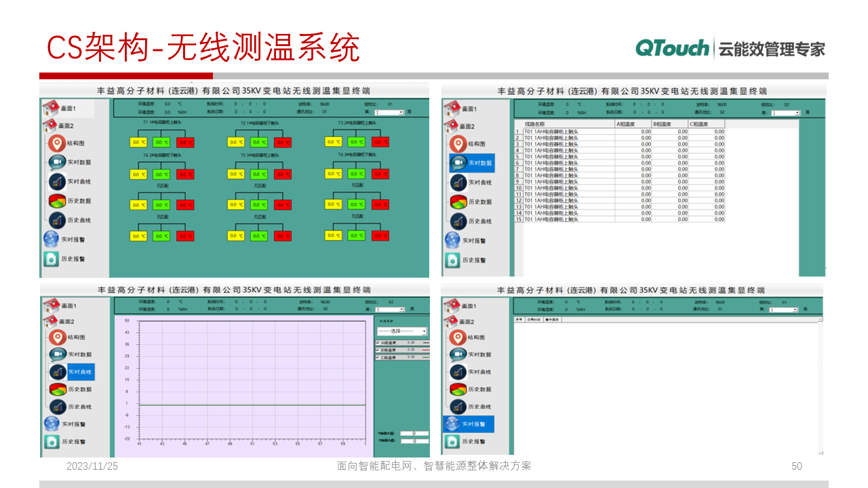
Task: Click the Y-axis maximum value input field
Action: point(414,433)
